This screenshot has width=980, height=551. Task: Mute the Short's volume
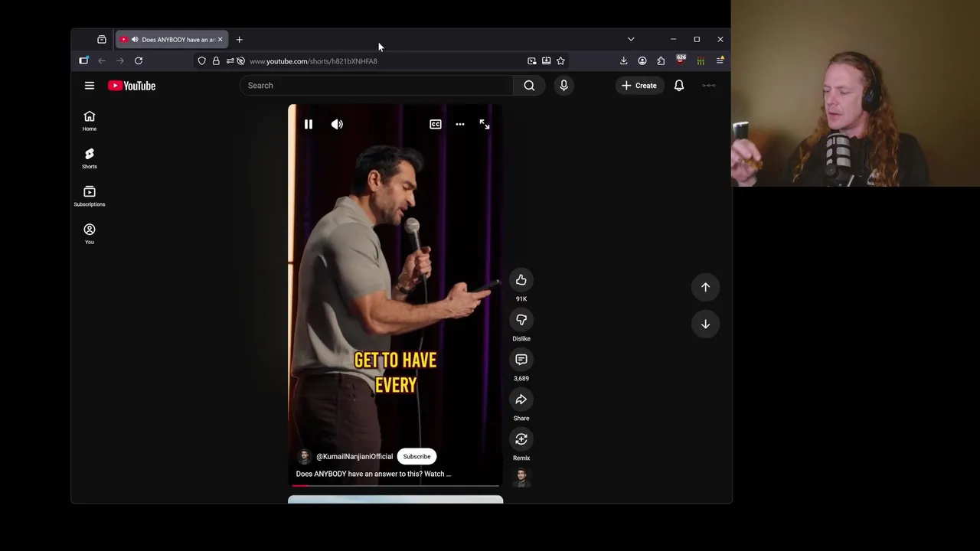coord(337,124)
